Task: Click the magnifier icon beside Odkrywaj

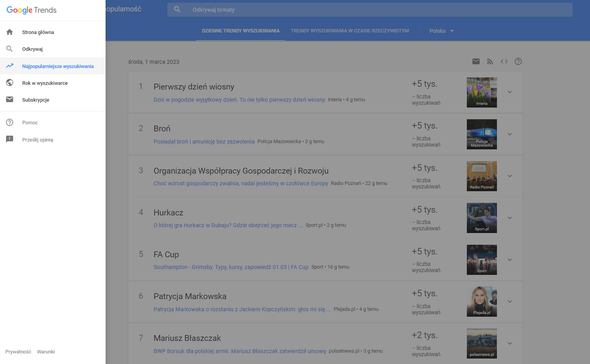Action: (x=10, y=49)
